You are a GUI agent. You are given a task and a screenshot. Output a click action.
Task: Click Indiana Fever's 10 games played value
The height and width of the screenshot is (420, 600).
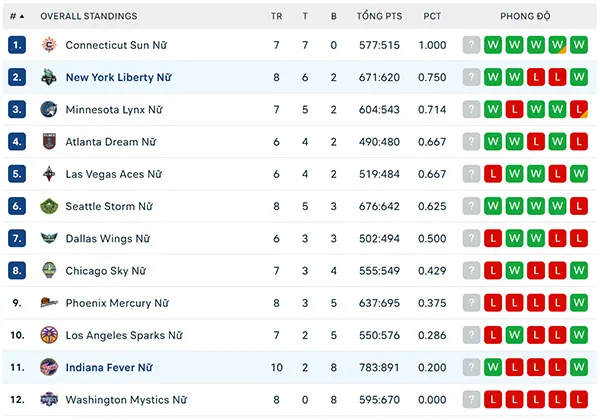click(x=277, y=367)
